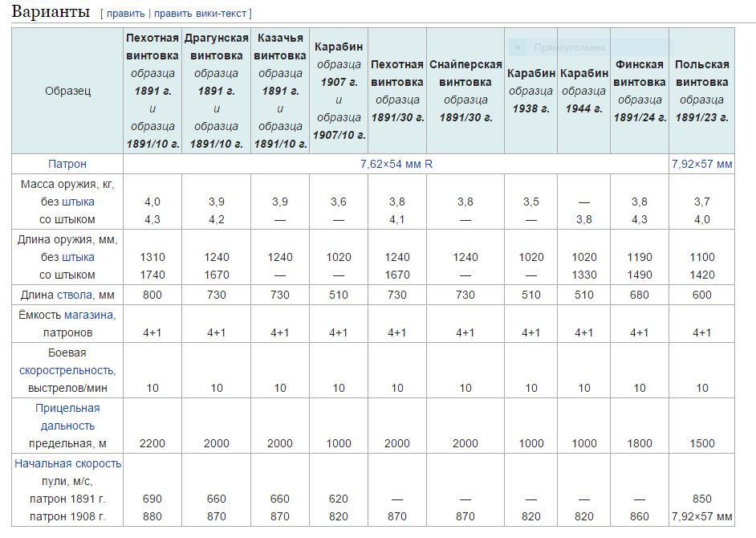
Task: Follow the магазина link in the Ёмкость row
Action: click(90, 315)
